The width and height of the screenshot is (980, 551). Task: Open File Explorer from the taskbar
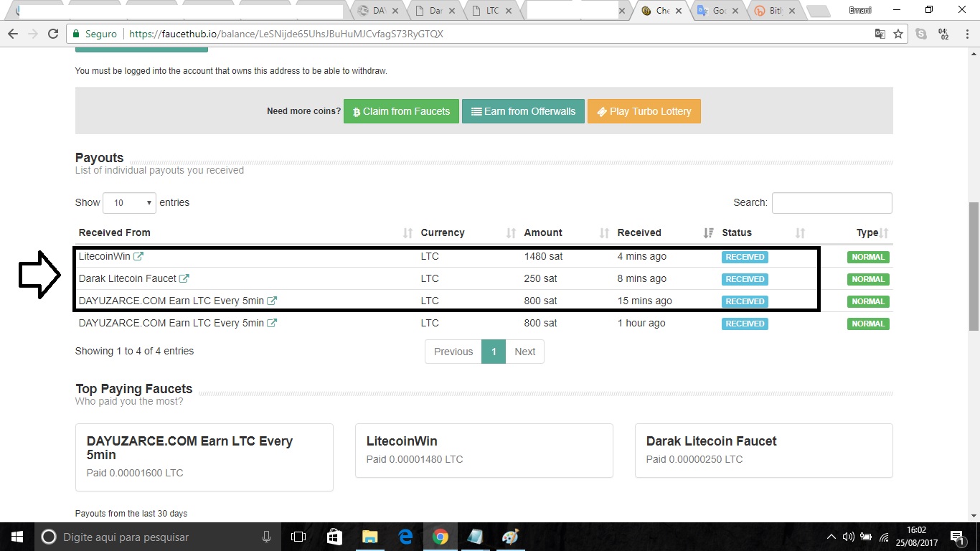pos(369,537)
